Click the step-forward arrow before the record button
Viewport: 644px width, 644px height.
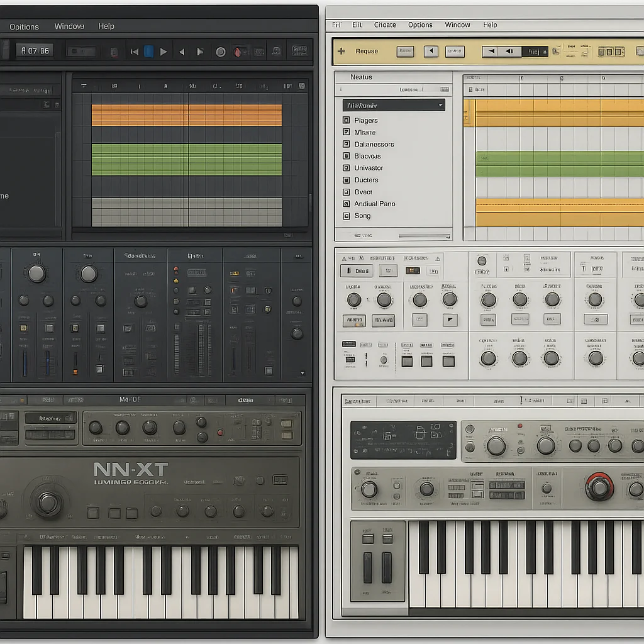point(200,52)
